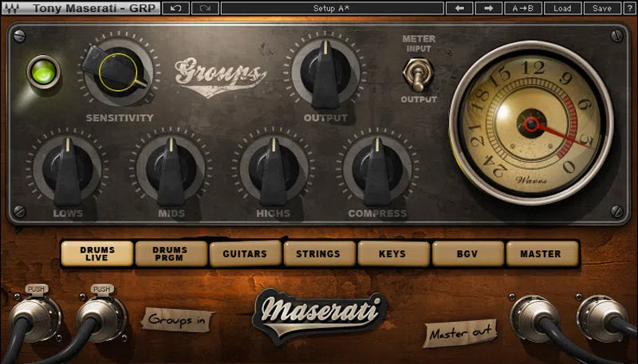Click the Undo arrow in top bar
The image size is (638, 364).
(x=175, y=8)
